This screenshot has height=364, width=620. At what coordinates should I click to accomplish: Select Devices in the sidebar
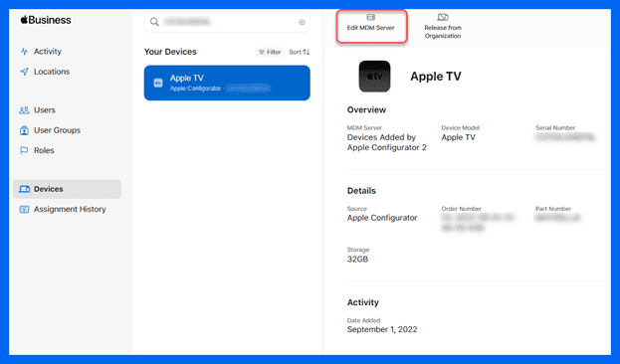pyautogui.click(x=68, y=189)
